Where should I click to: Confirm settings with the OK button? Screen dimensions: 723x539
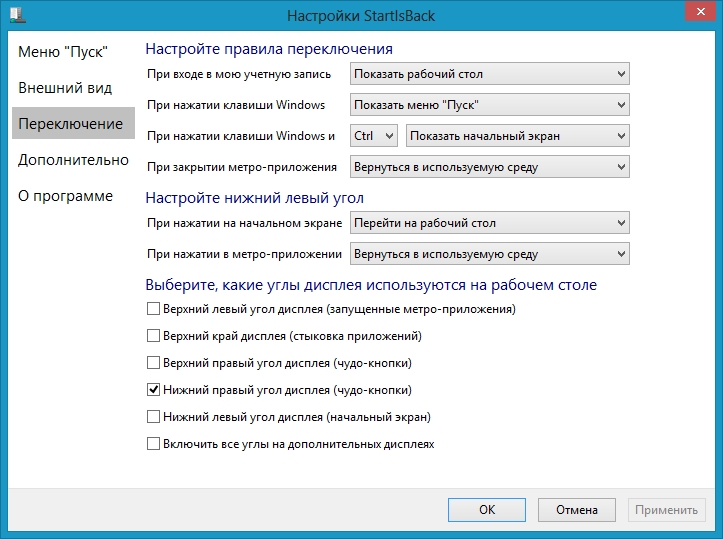(486, 509)
